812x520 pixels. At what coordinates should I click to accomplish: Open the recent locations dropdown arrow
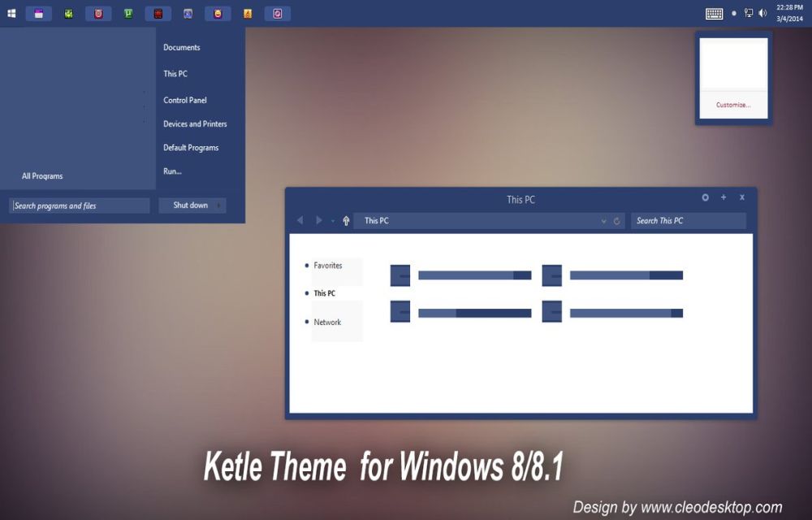tap(332, 222)
